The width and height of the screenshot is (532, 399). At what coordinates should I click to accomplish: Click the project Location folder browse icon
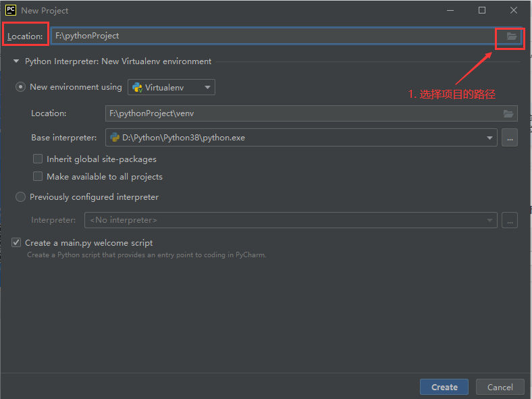[x=511, y=36]
